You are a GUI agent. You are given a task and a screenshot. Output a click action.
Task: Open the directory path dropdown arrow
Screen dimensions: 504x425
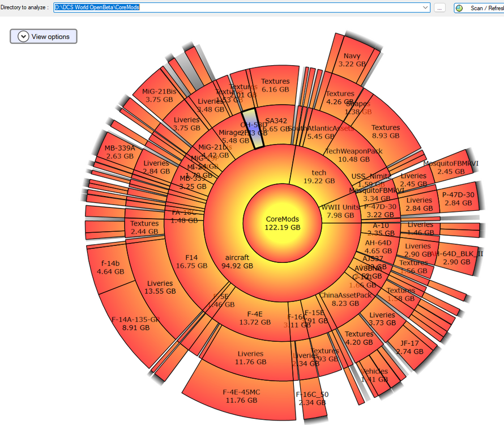(x=426, y=8)
